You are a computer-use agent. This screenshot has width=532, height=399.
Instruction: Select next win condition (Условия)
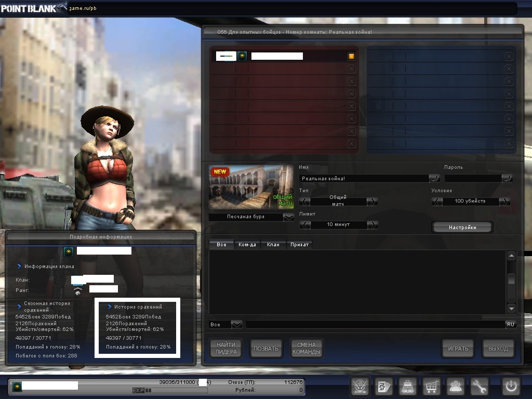coord(504,202)
